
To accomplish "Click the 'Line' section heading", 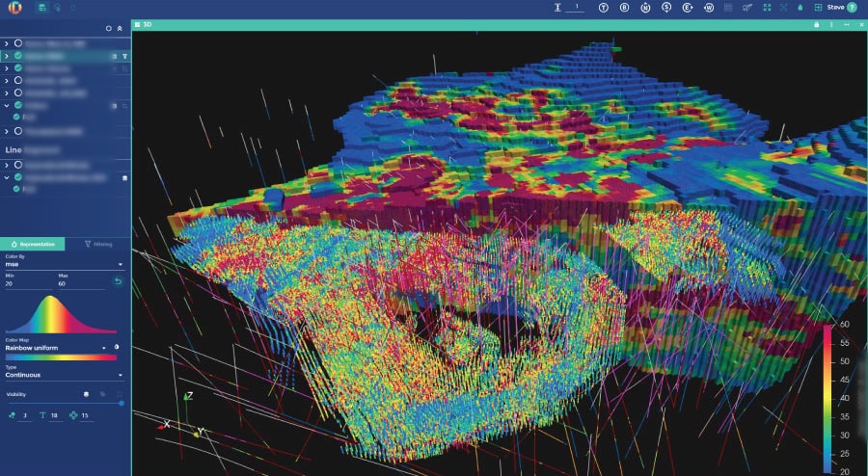I will coord(14,149).
